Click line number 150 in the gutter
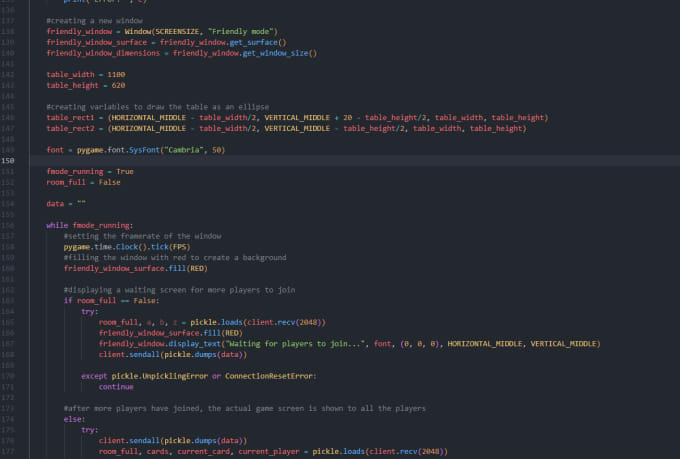This screenshot has height=459, width=680. (7, 161)
